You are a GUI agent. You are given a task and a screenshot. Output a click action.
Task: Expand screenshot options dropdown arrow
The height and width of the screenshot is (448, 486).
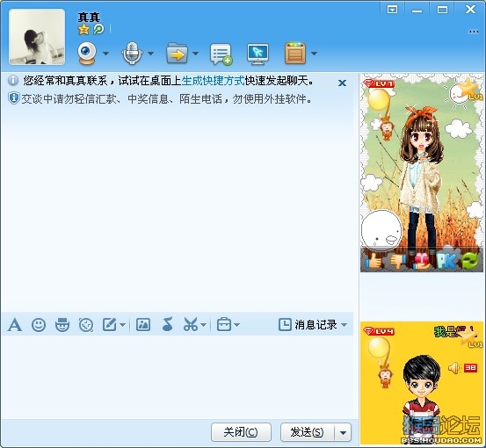[x=203, y=325]
